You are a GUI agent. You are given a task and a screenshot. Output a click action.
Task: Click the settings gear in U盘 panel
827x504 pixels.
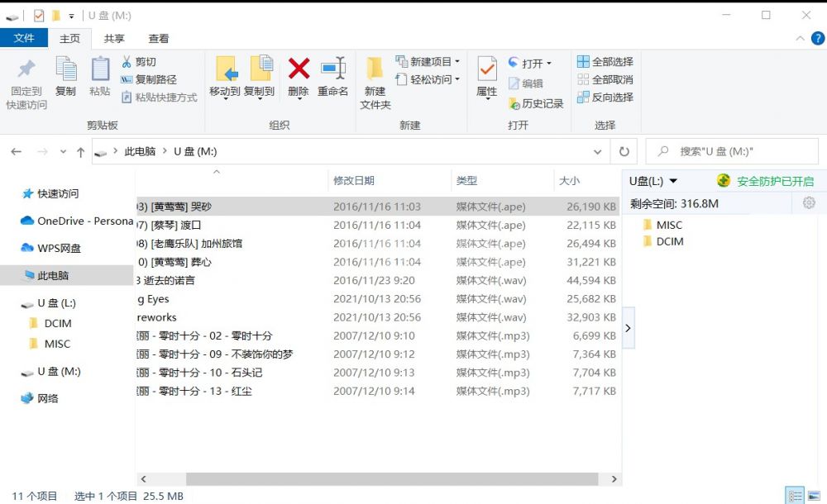click(x=809, y=203)
